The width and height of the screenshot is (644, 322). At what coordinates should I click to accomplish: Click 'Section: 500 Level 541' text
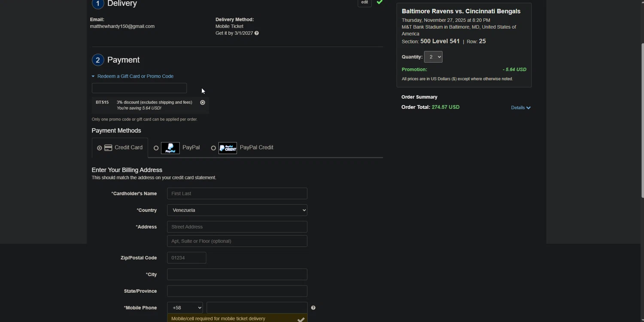pos(431,42)
